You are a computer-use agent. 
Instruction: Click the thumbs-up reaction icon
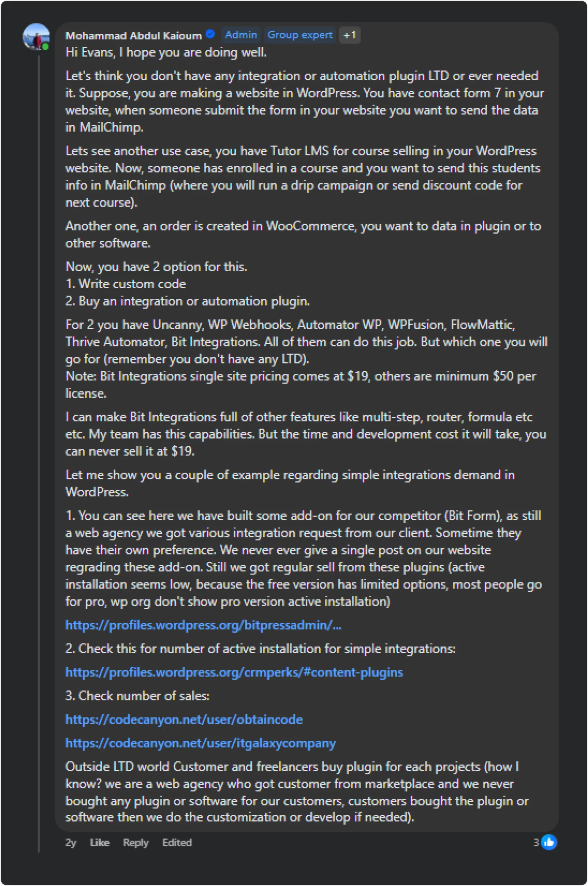tap(549, 842)
